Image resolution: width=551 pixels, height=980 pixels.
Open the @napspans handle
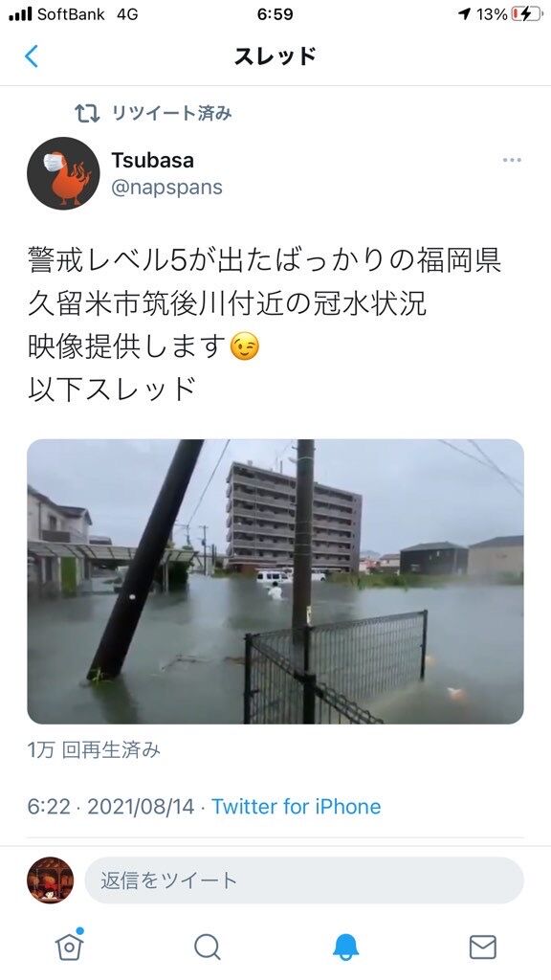pos(166,187)
